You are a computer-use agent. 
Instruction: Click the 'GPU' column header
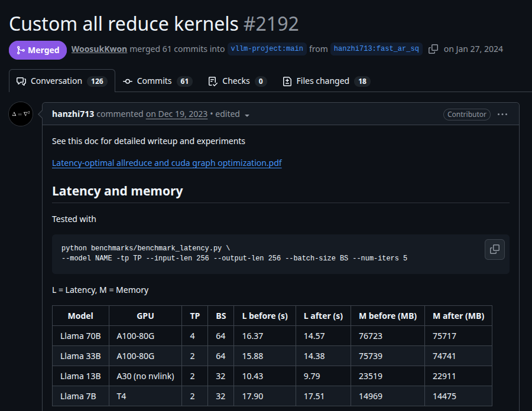coord(145,316)
